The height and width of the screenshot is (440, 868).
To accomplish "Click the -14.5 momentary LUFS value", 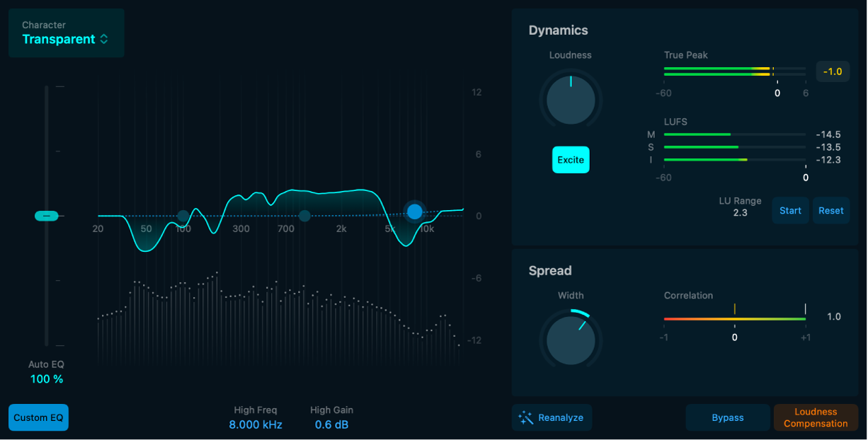I will (x=828, y=134).
